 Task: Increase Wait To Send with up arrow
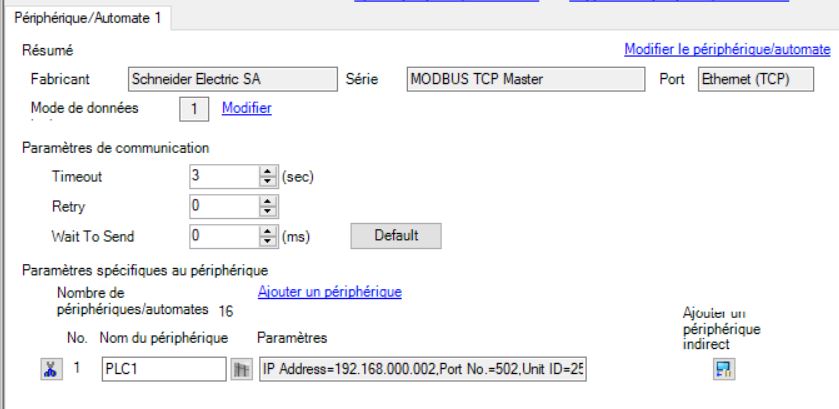point(270,232)
